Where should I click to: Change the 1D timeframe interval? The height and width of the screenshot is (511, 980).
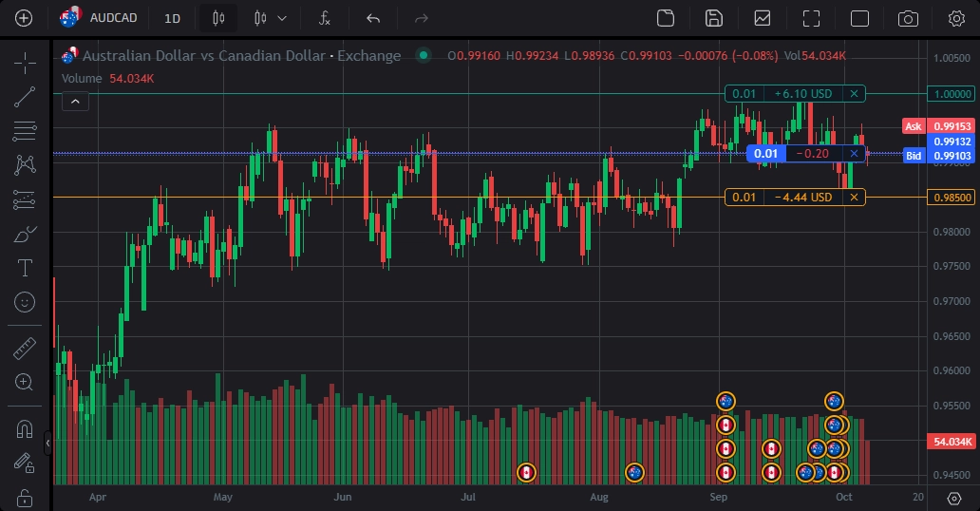point(172,18)
